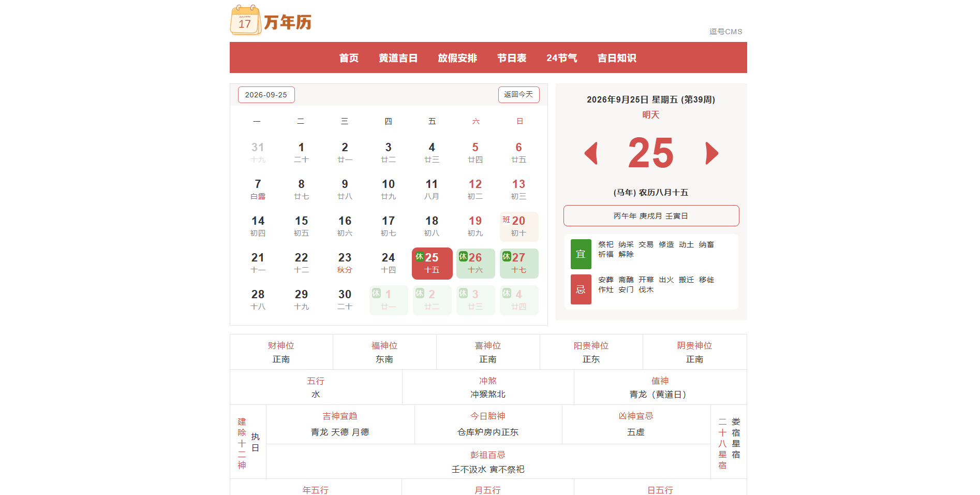The image size is (980, 495).
Task: Select October 1 holiday date
Action: [x=389, y=300]
